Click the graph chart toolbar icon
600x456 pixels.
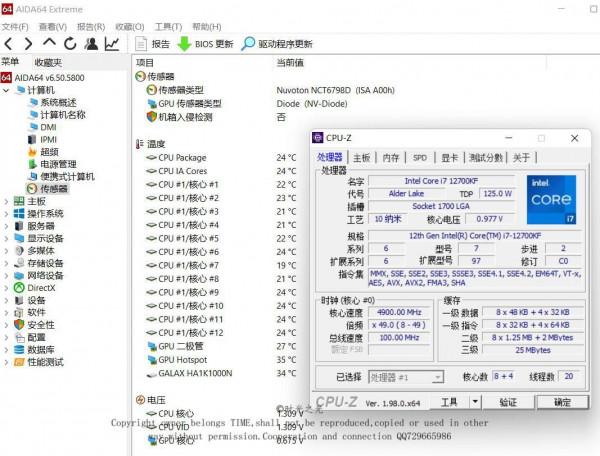[x=112, y=44]
